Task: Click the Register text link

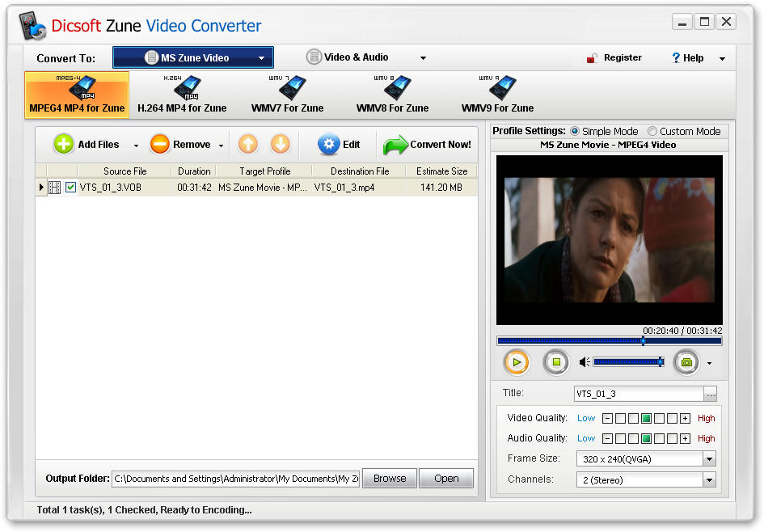Action: click(x=623, y=57)
